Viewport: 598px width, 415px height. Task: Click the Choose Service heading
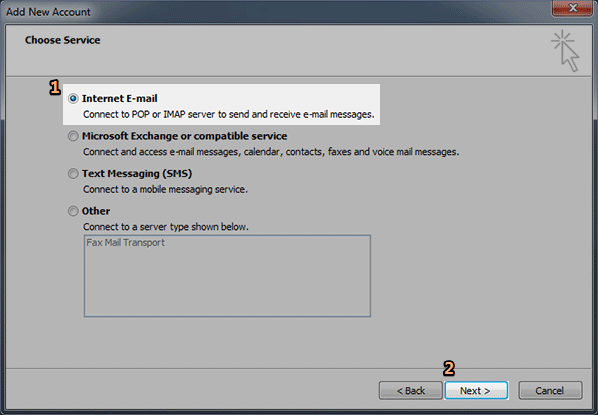63,40
